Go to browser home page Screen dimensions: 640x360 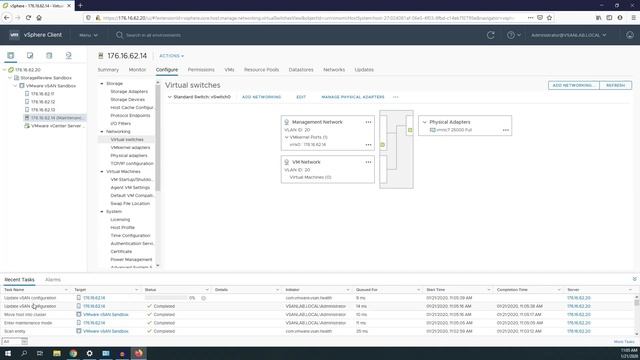tap(39, 18)
